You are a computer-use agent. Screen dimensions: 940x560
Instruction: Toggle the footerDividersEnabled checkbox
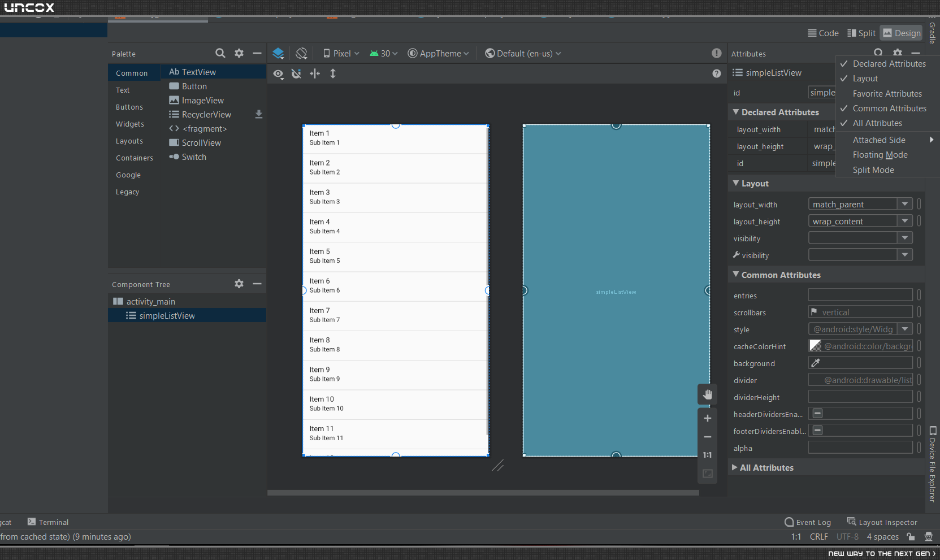[817, 431]
